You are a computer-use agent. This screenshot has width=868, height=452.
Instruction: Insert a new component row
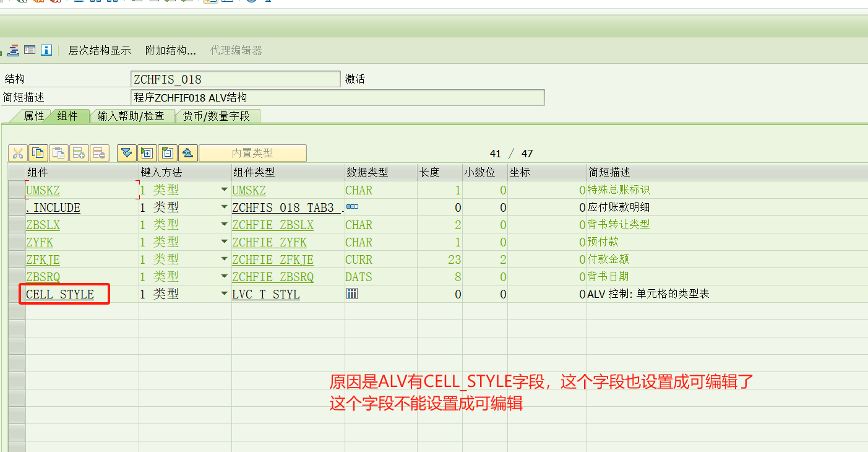(78, 153)
